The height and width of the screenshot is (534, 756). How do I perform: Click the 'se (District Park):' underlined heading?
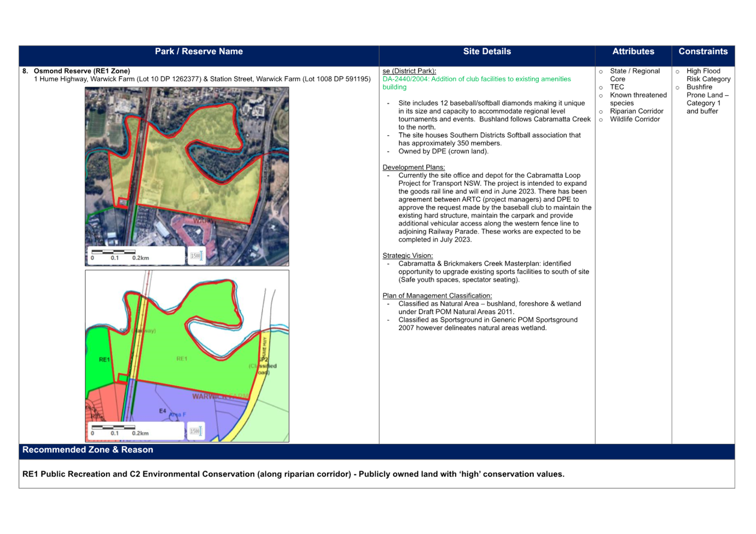point(409,71)
